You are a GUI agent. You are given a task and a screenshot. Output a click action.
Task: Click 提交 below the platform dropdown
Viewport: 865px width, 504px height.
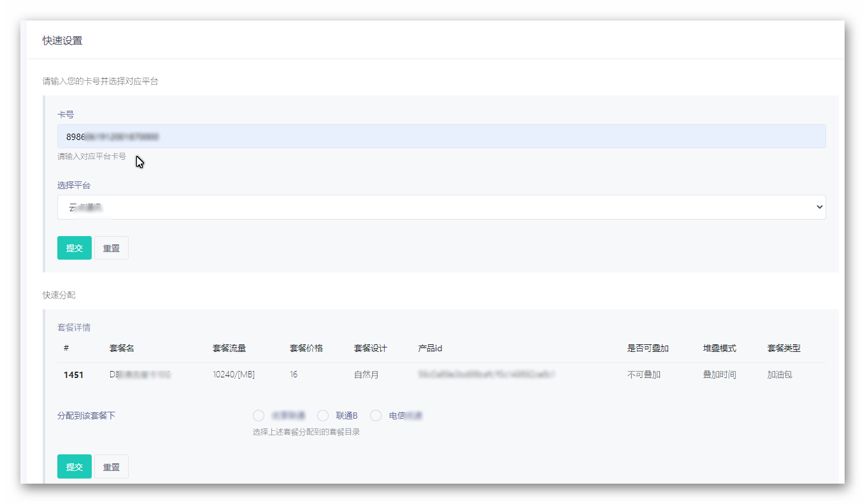75,248
